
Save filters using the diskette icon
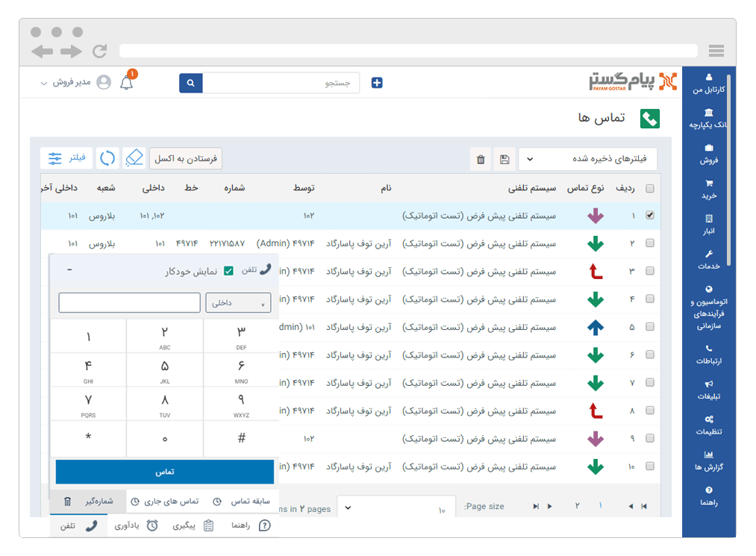pos(504,158)
